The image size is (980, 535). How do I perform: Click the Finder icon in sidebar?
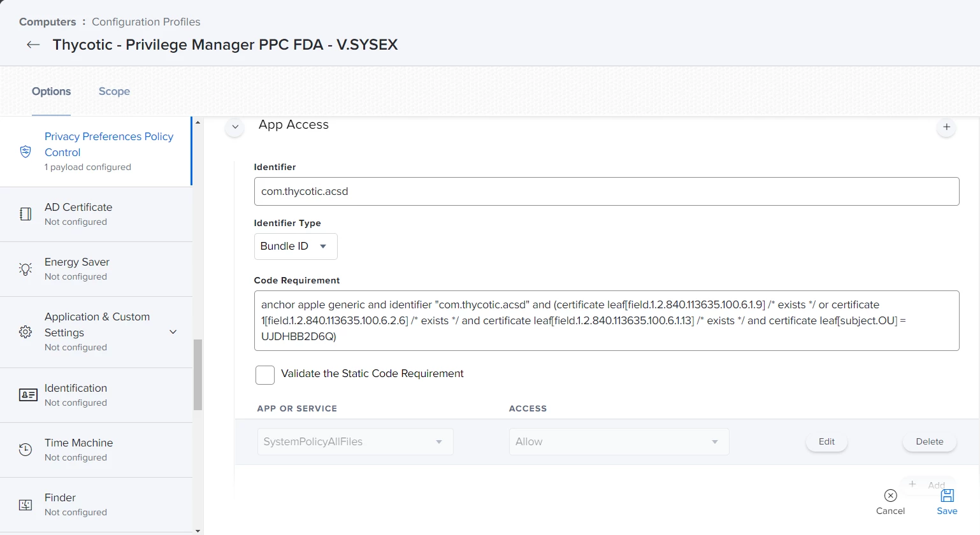pos(25,505)
